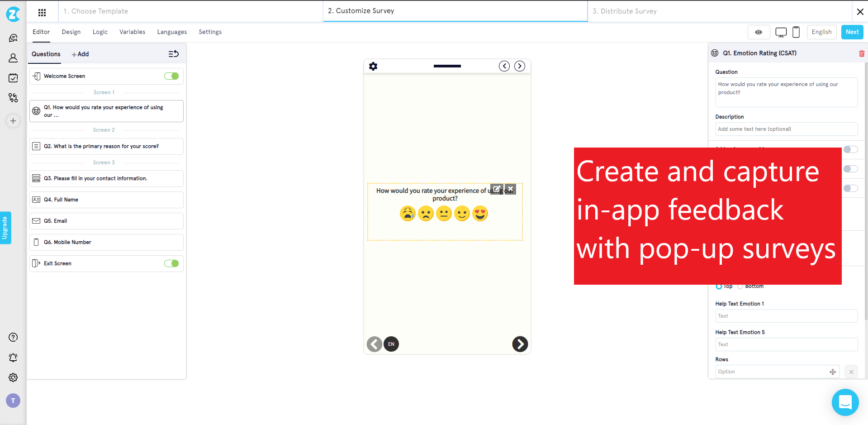Preview the survey with the eye icon
868x425 pixels.
[759, 32]
